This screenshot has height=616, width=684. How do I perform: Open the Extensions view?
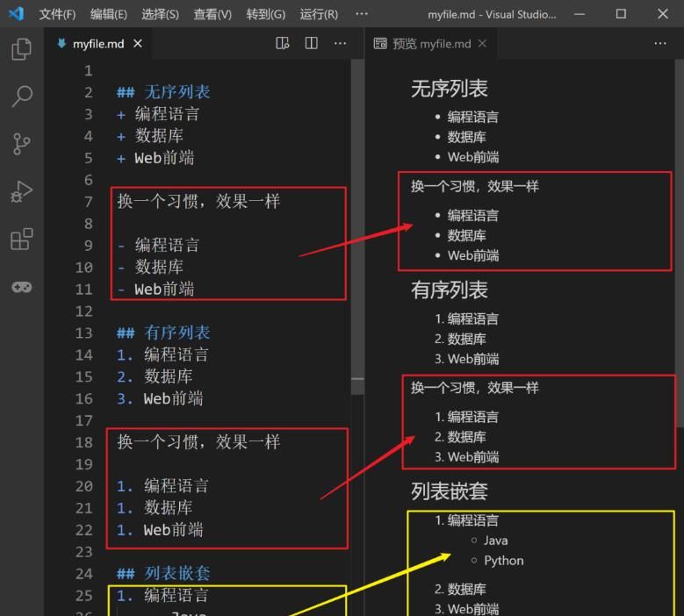tap(21, 239)
